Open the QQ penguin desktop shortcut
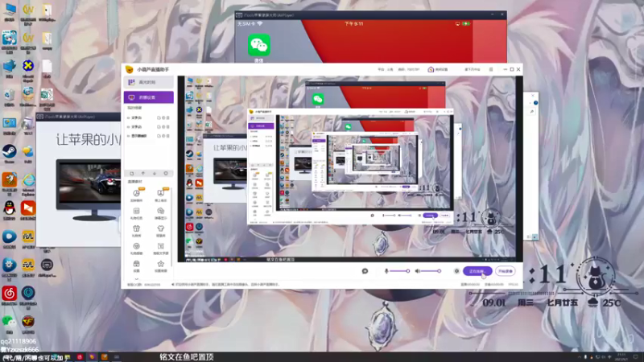644x362 pixels. click(x=9, y=208)
